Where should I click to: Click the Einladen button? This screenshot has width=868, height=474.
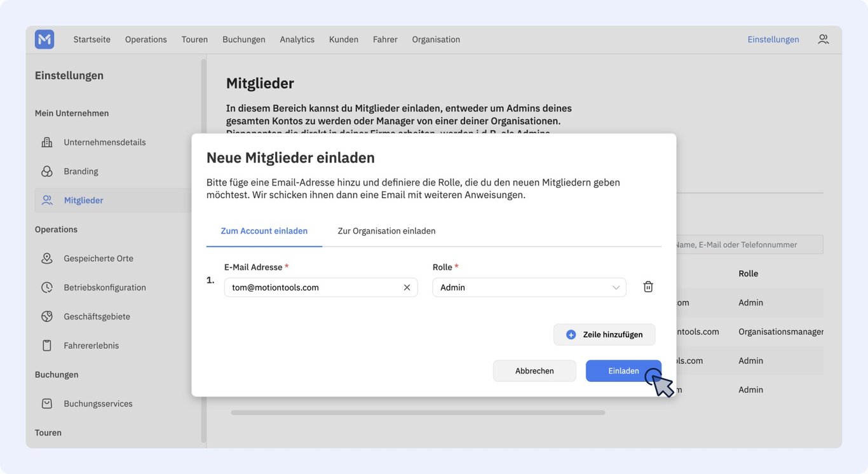pyautogui.click(x=623, y=371)
